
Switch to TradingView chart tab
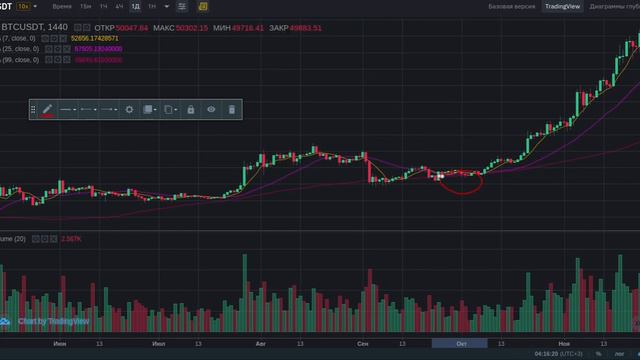click(562, 7)
